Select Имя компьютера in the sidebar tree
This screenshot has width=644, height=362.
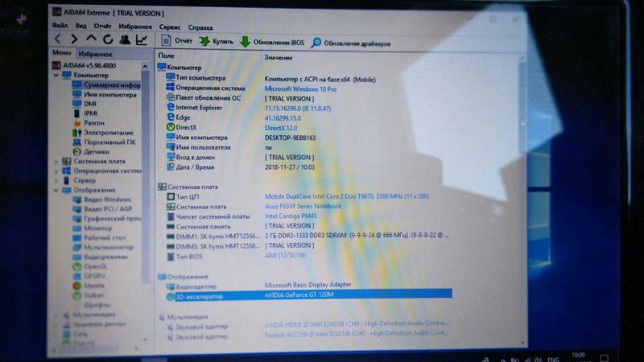pos(110,94)
